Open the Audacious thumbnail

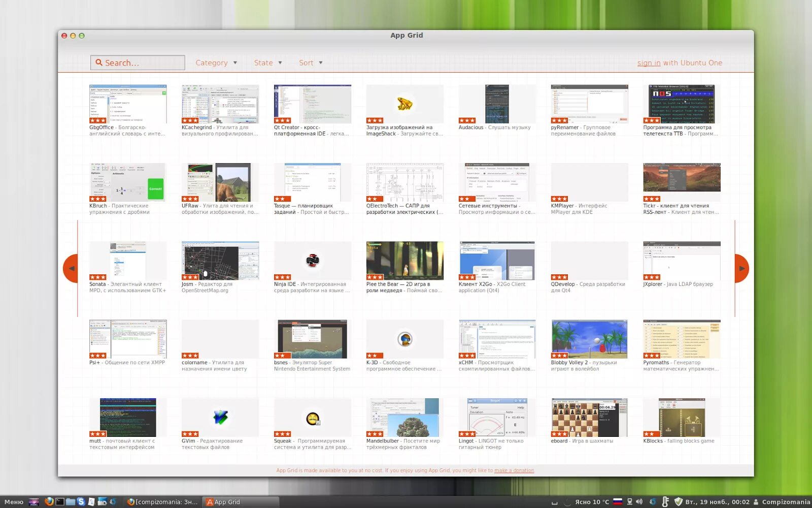click(x=497, y=104)
